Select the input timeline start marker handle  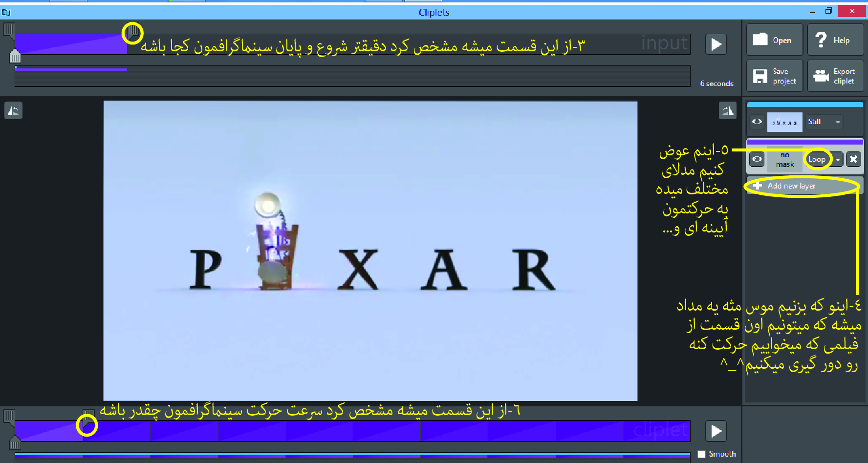pyautogui.click(x=9, y=30)
